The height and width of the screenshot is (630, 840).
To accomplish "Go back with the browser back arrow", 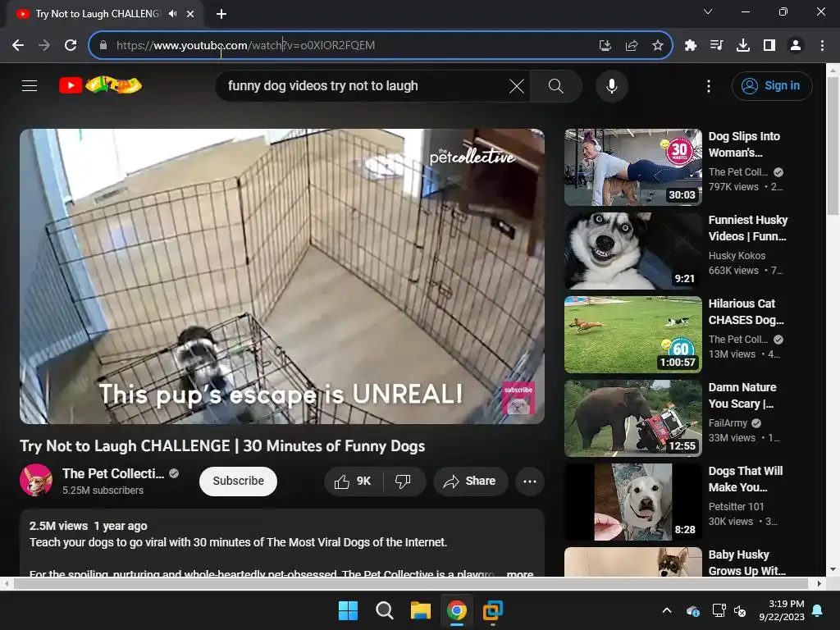I will tap(18, 46).
